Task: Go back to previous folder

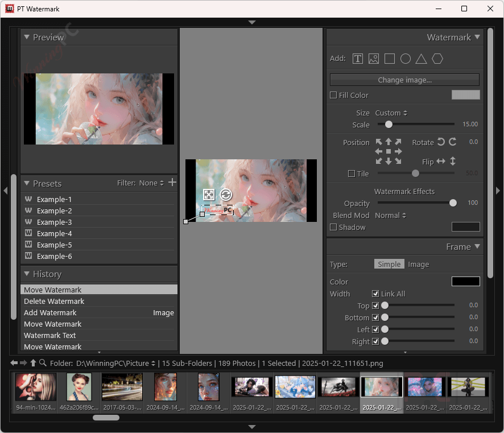Action: pos(14,363)
